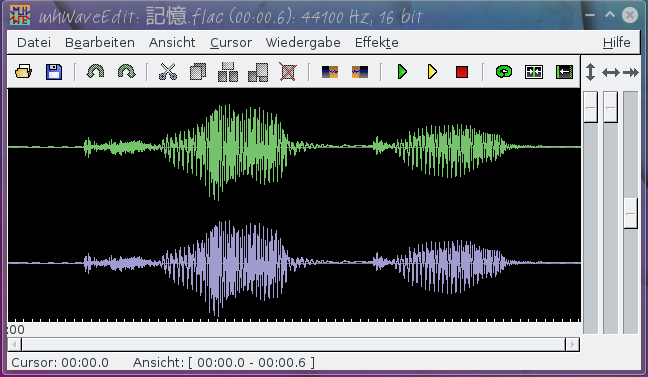648x377 pixels.
Task: Click the undo arrow icon
Action: tap(95, 72)
